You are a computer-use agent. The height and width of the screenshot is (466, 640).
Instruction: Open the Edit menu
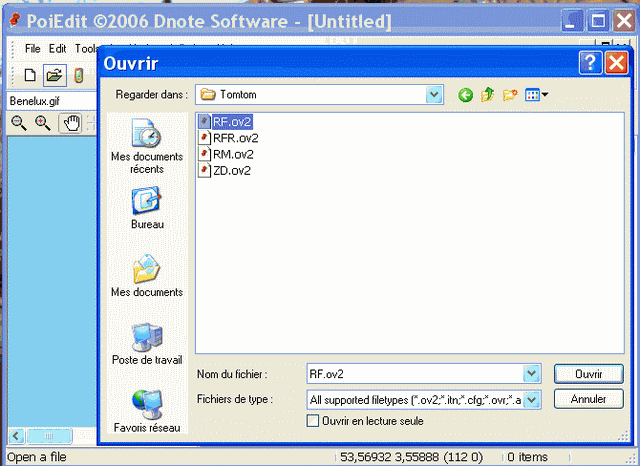click(x=59, y=49)
